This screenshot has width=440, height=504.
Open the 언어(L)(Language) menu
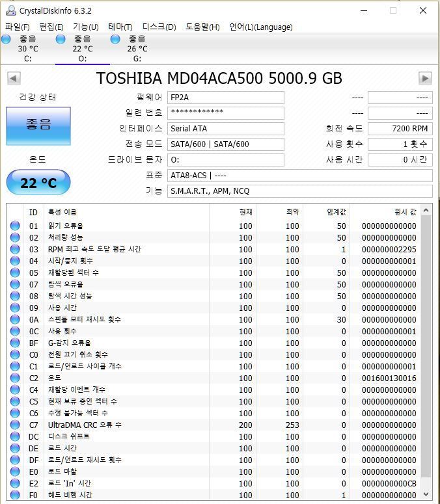[261, 27]
